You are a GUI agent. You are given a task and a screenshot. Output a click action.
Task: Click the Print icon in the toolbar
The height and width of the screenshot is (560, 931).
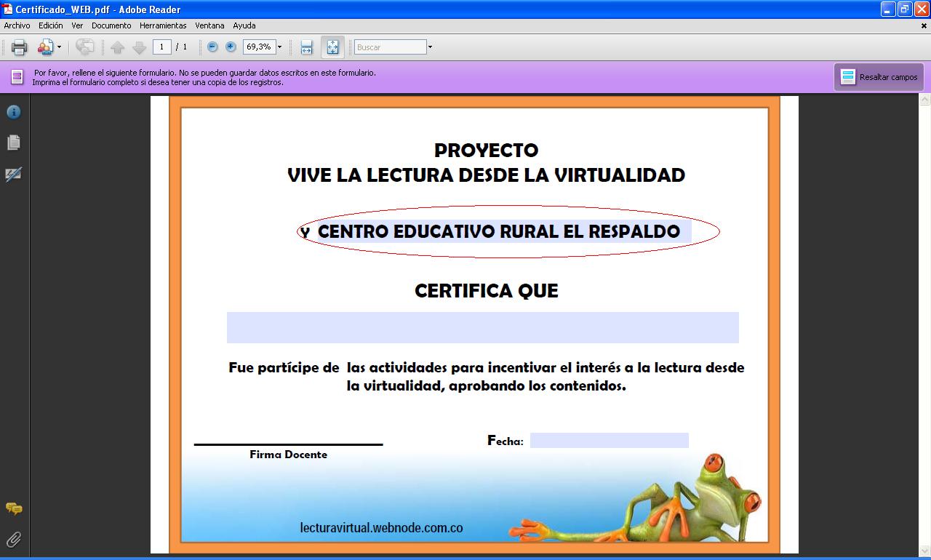(x=19, y=47)
